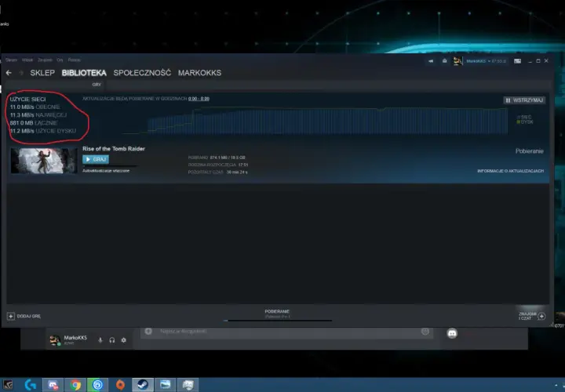Image resolution: width=565 pixels, height=392 pixels.
Task: Click the Pobieranie status text
Action: point(530,151)
